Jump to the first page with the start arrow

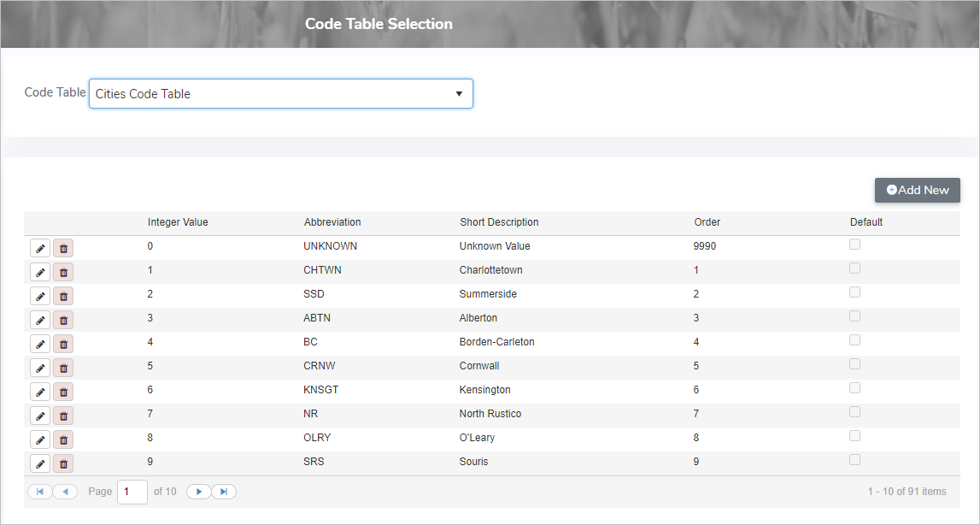(x=40, y=491)
